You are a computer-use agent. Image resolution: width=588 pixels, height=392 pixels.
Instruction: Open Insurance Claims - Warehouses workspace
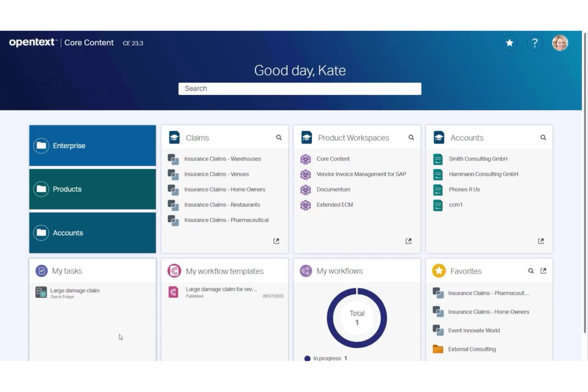click(222, 158)
